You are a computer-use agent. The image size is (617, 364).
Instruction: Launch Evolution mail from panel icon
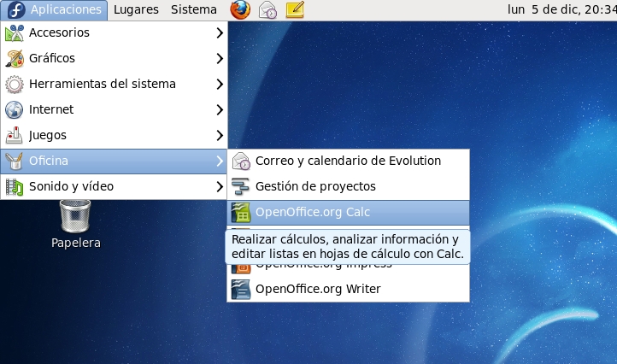coord(267,10)
